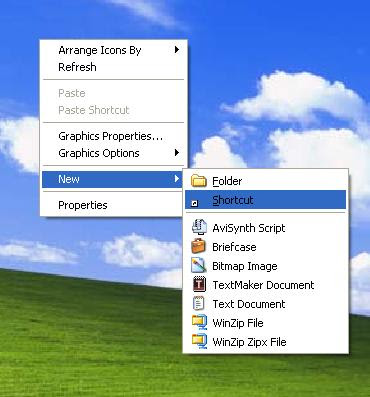
Task: Open Graphics Properties... entry
Action: click(x=113, y=136)
